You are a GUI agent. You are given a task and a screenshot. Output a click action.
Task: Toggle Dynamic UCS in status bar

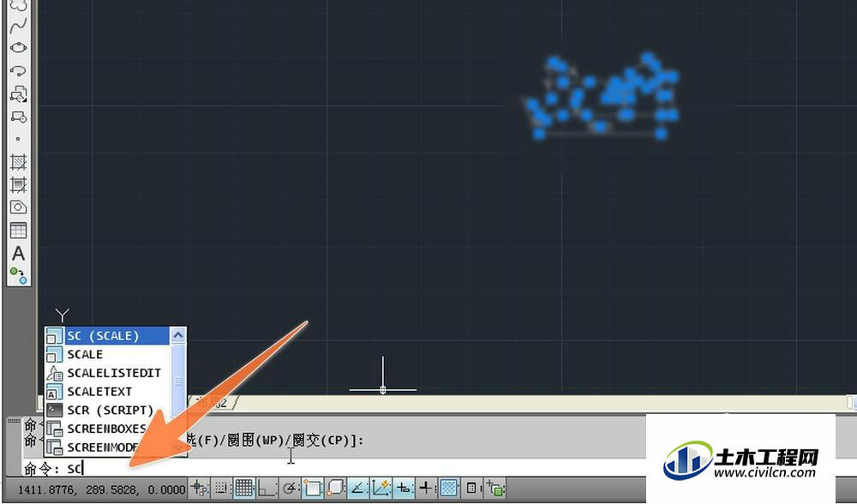tap(381, 488)
